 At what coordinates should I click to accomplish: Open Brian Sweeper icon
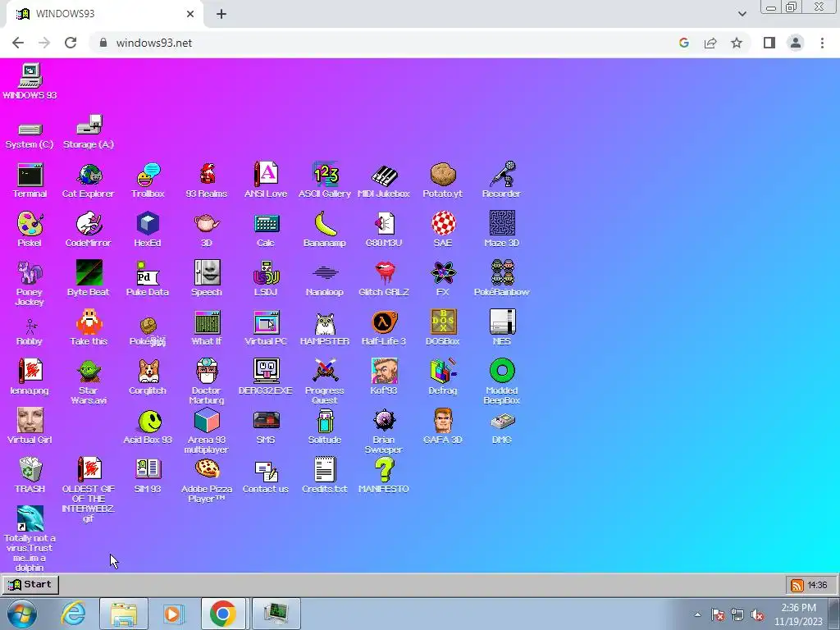tap(384, 421)
